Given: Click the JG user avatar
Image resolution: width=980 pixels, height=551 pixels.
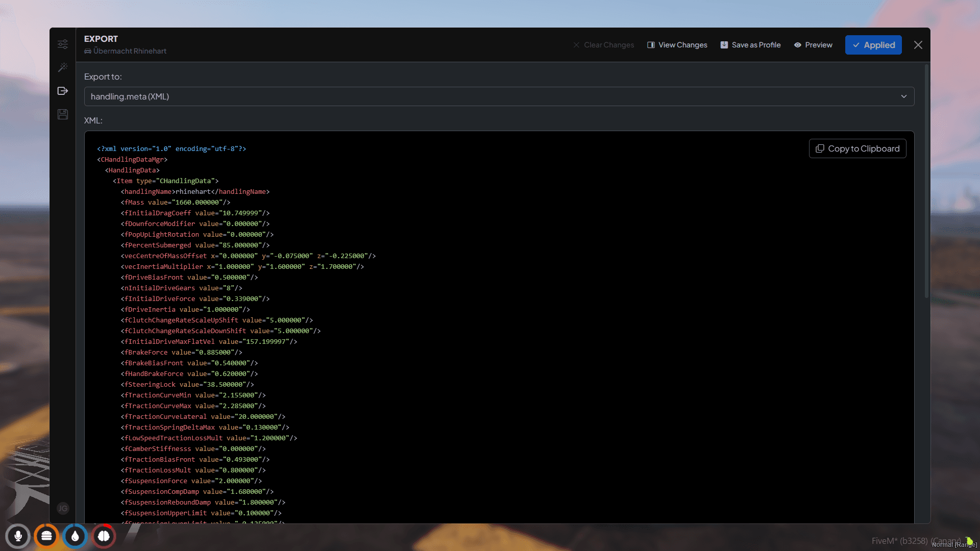Looking at the screenshot, I should pos(62,508).
